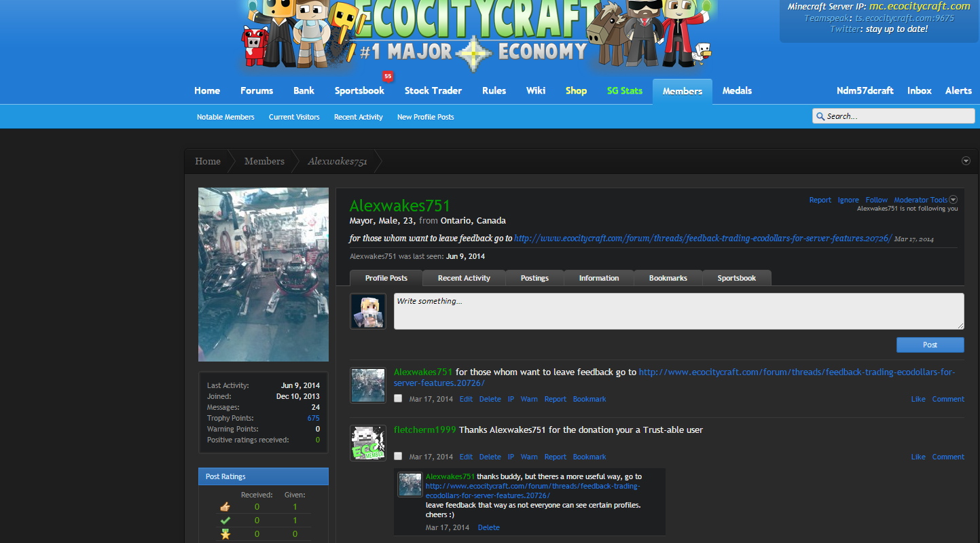Click the Twitter "stay up to date!" link
This screenshot has height=543, width=980.
896,29
